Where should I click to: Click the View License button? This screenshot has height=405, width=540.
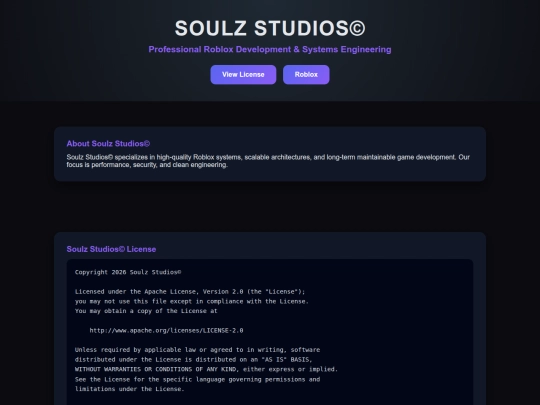pos(243,74)
